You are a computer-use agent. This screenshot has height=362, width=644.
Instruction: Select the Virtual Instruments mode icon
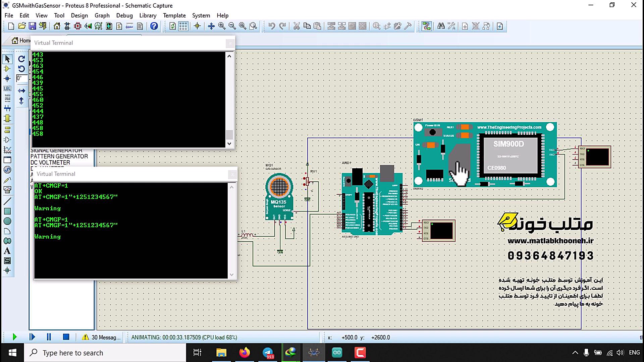(7, 189)
